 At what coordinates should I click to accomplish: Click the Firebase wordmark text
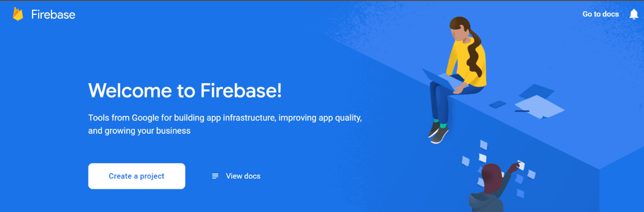click(x=53, y=14)
